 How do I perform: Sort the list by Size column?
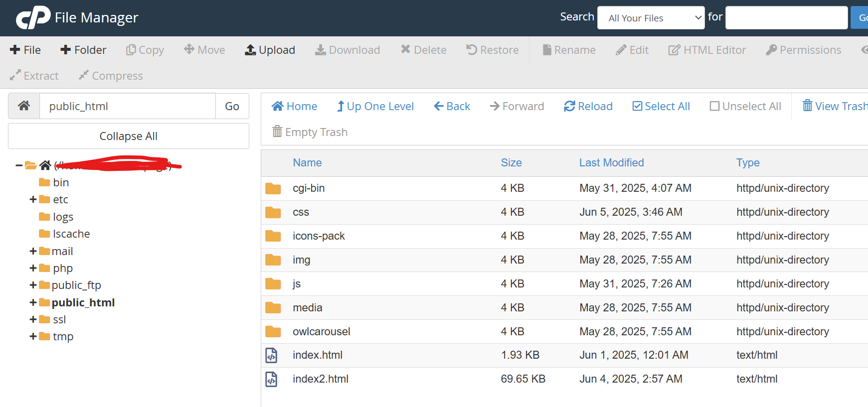coord(511,162)
